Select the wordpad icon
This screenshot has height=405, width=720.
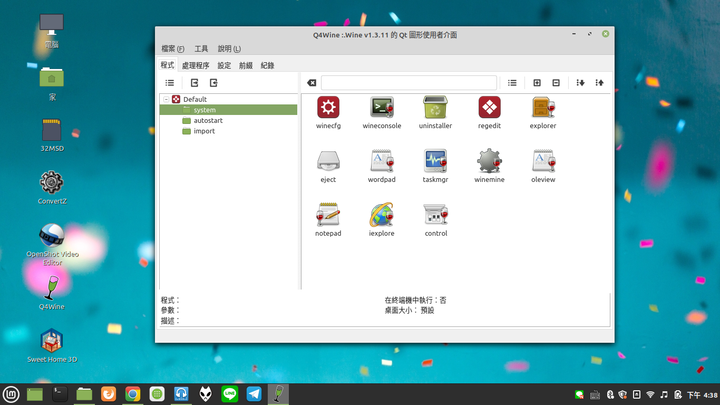click(x=382, y=161)
